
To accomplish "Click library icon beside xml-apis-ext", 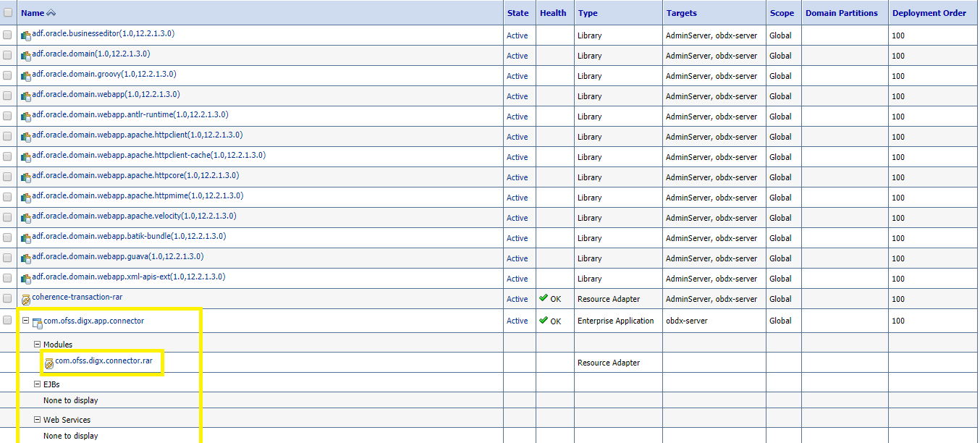I will (x=26, y=279).
